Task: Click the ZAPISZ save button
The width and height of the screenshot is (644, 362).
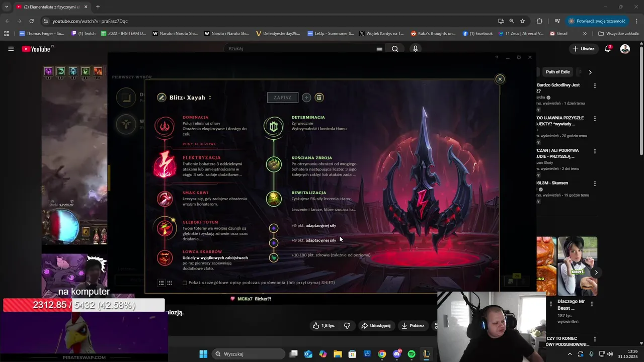Action: point(283,98)
